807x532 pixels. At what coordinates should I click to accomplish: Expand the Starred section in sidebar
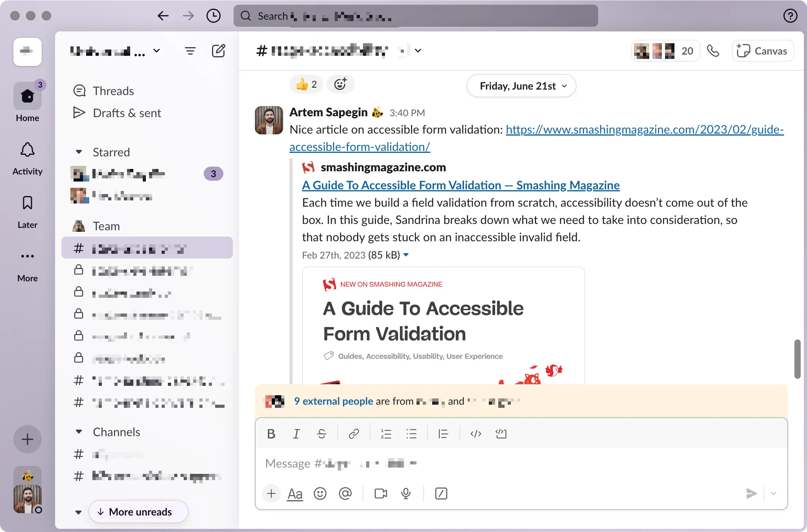[79, 152]
